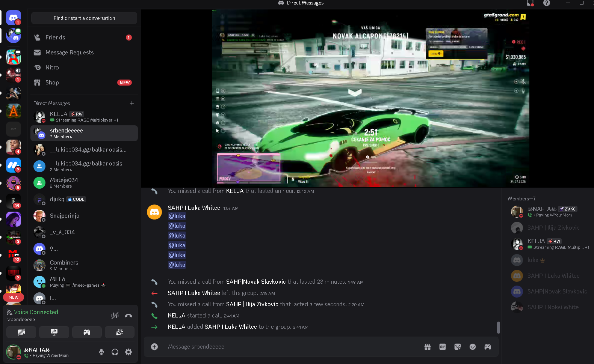Click the streamed game video

pyautogui.click(x=370, y=98)
